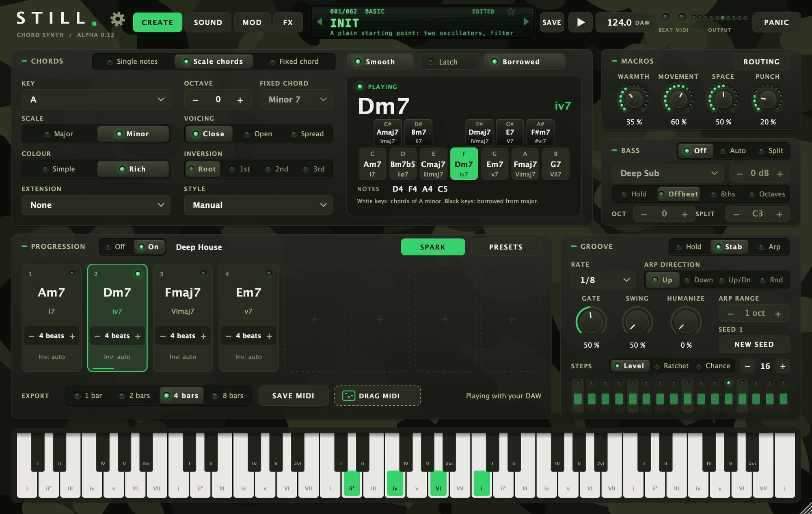Increase the step count with plus
Image resolution: width=812 pixels, height=514 pixels.
tap(783, 366)
